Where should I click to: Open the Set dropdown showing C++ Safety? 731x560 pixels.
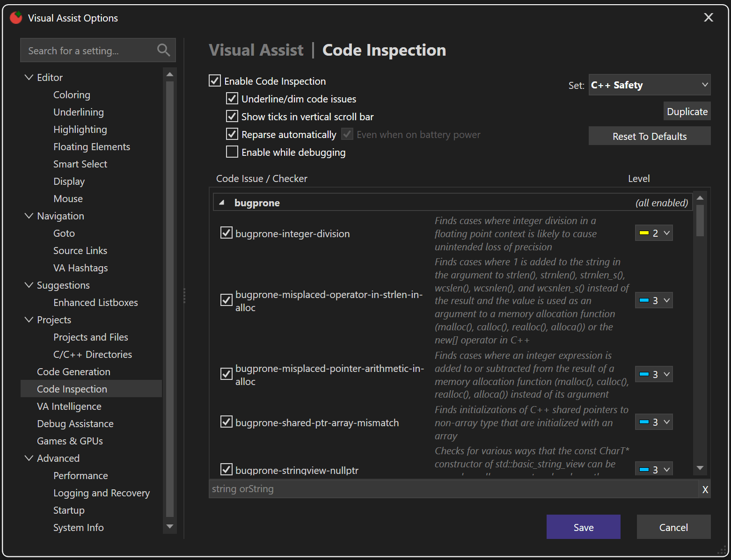pyautogui.click(x=650, y=85)
